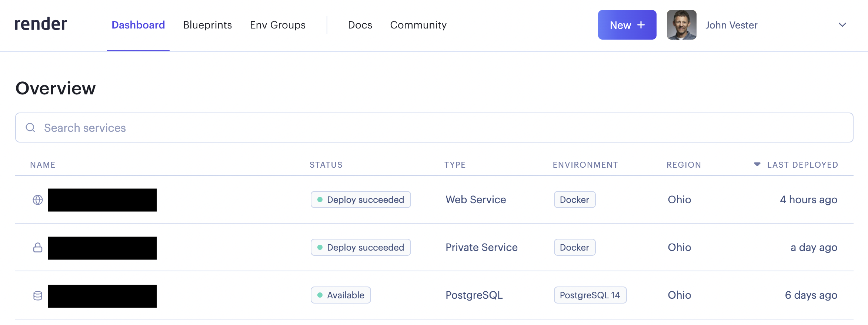
Task: Sort the table by the Name column header
Action: pyautogui.click(x=43, y=165)
